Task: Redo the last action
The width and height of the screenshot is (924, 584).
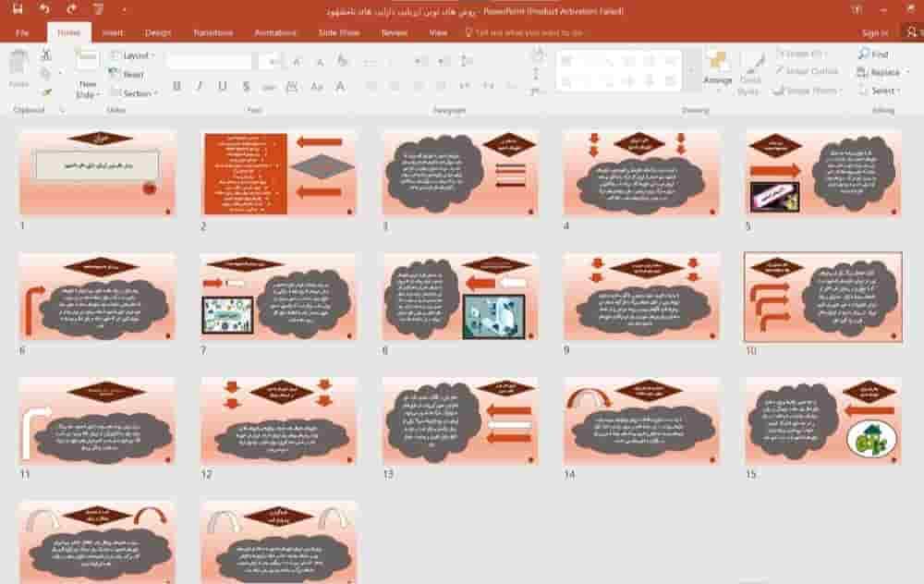Action: point(71,9)
